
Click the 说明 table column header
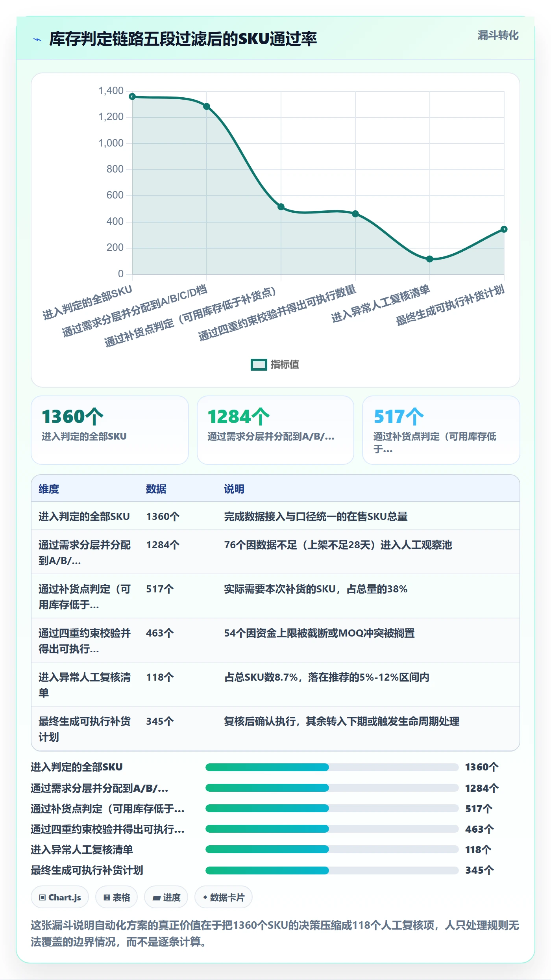[234, 489]
